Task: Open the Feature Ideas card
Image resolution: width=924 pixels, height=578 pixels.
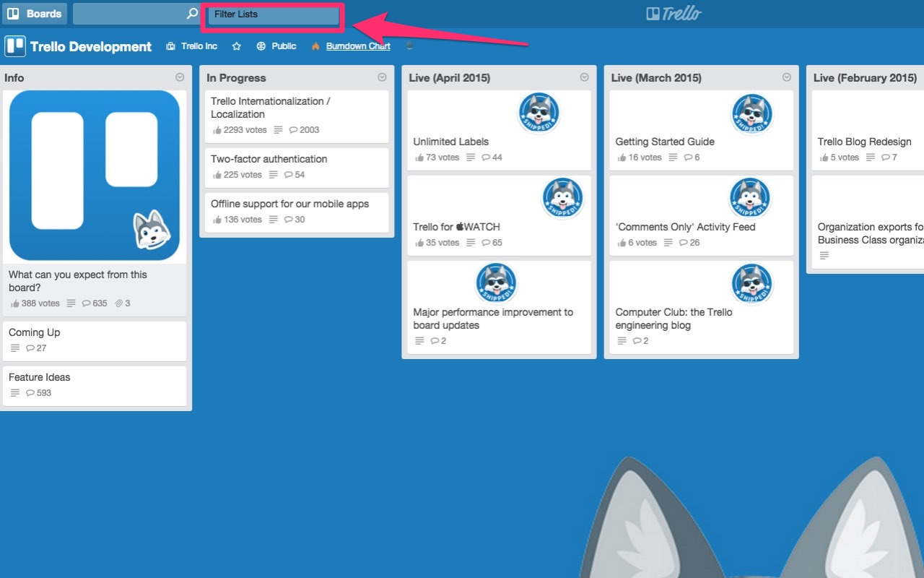Action: (x=95, y=386)
